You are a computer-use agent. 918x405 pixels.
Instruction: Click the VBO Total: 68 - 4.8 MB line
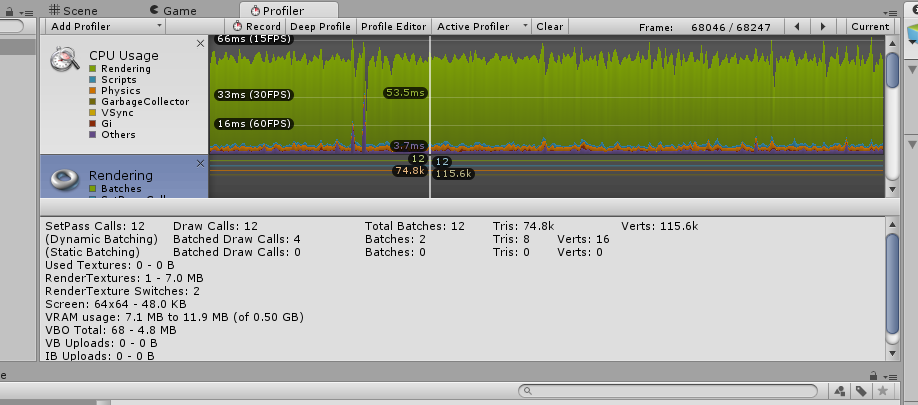pyautogui.click(x=111, y=331)
